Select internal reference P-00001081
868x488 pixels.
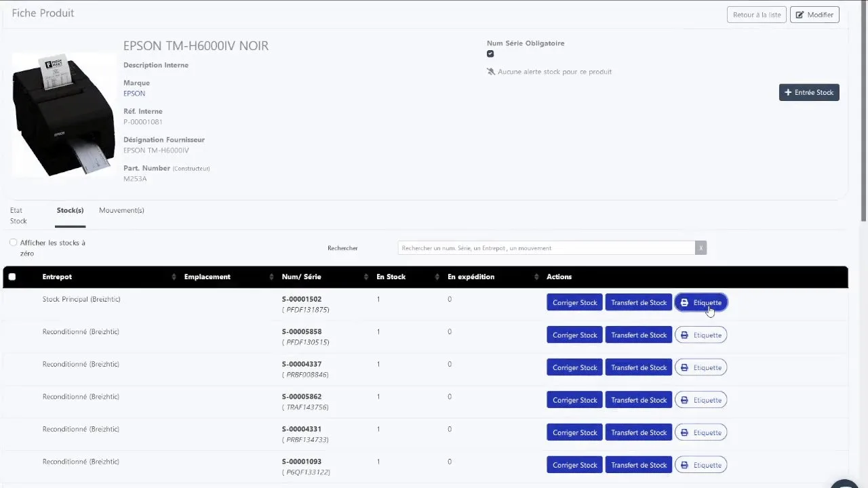click(143, 122)
